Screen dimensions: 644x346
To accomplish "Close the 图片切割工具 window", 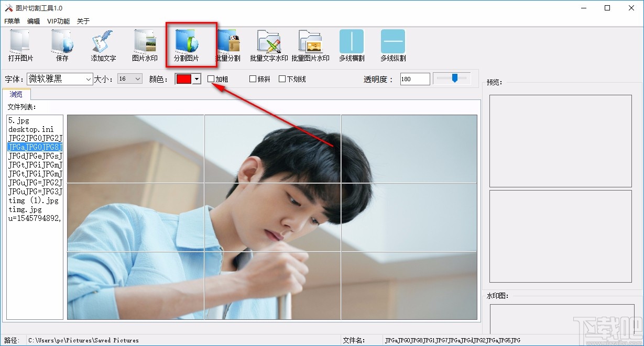I will pyautogui.click(x=631, y=8).
